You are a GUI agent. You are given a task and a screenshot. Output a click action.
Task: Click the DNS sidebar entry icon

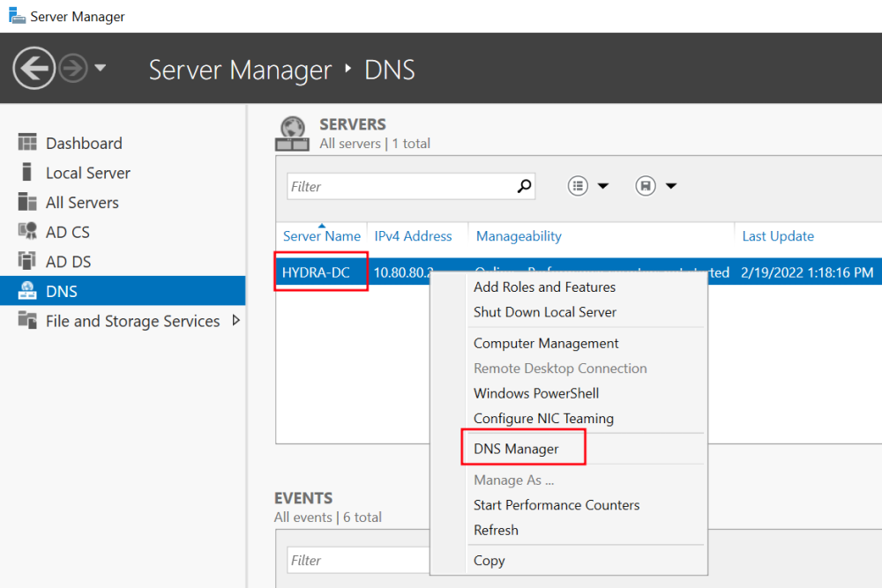point(27,290)
